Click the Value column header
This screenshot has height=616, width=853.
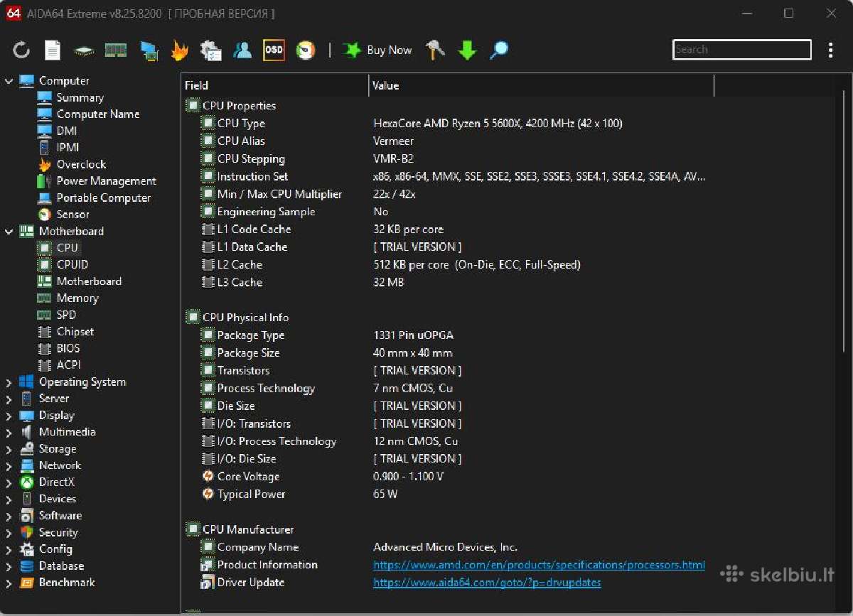(x=542, y=85)
